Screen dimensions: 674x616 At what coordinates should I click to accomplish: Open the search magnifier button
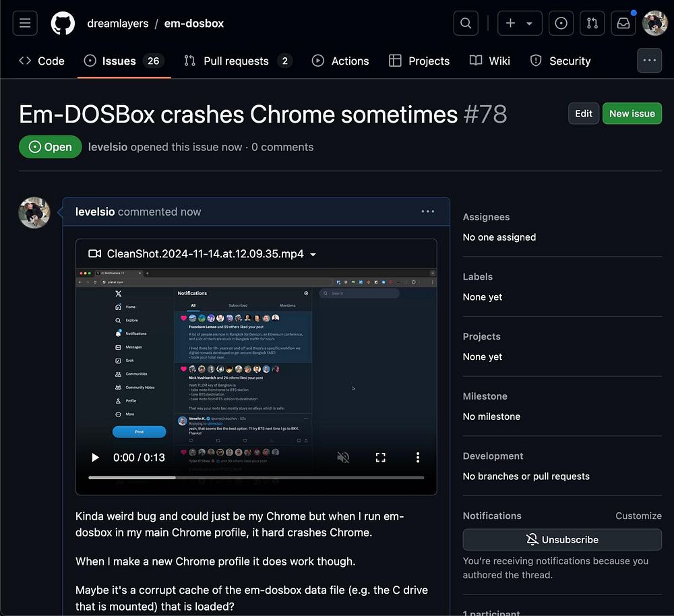[466, 23]
